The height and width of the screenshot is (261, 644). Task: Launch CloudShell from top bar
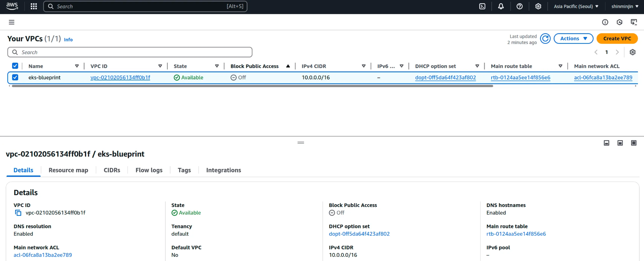tap(482, 6)
